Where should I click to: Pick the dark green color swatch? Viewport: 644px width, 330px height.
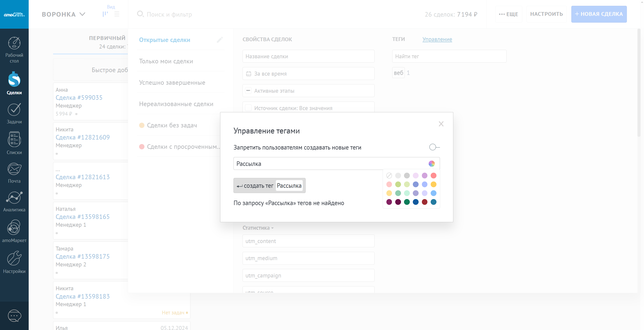click(x=407, y=202)
